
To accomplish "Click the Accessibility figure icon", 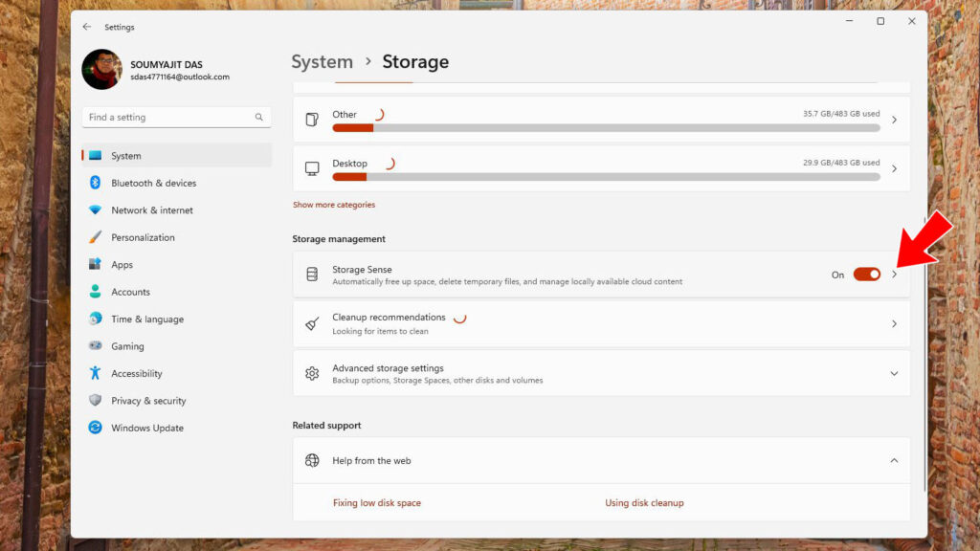I will click(x=95, y=373).
